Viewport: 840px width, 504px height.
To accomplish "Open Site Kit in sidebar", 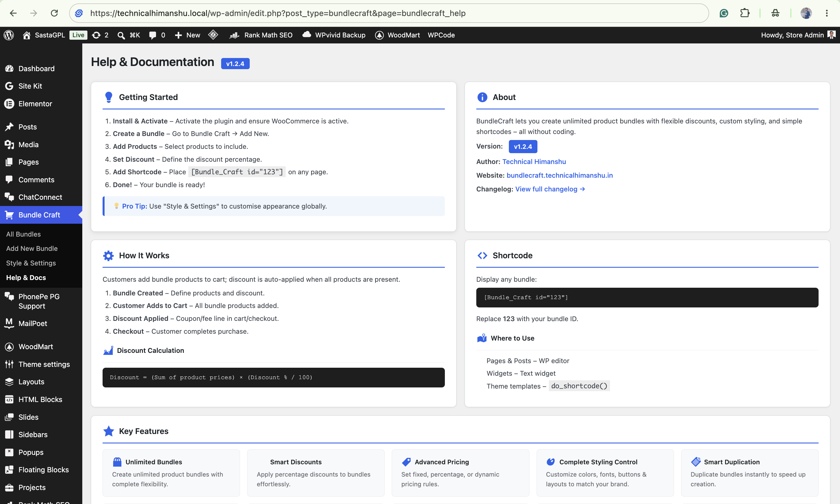I will 41,86.
